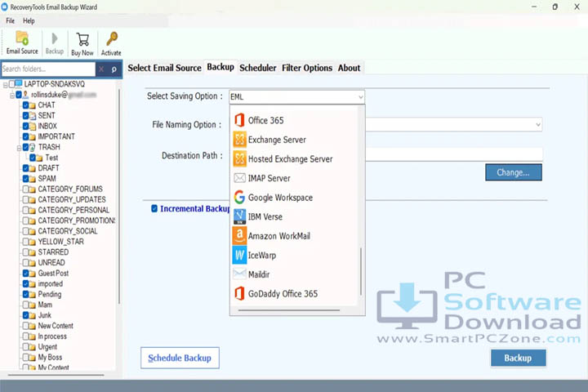Viewport: 588px width, 392px height.
Task: Click the Destination Path text field
Action: tap(454, 154)
